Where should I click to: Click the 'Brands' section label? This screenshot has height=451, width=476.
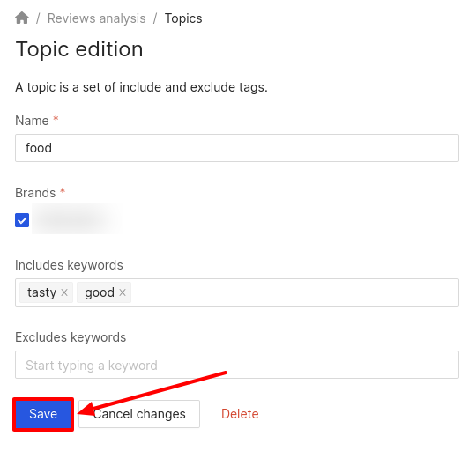click(x=35, y=193)
